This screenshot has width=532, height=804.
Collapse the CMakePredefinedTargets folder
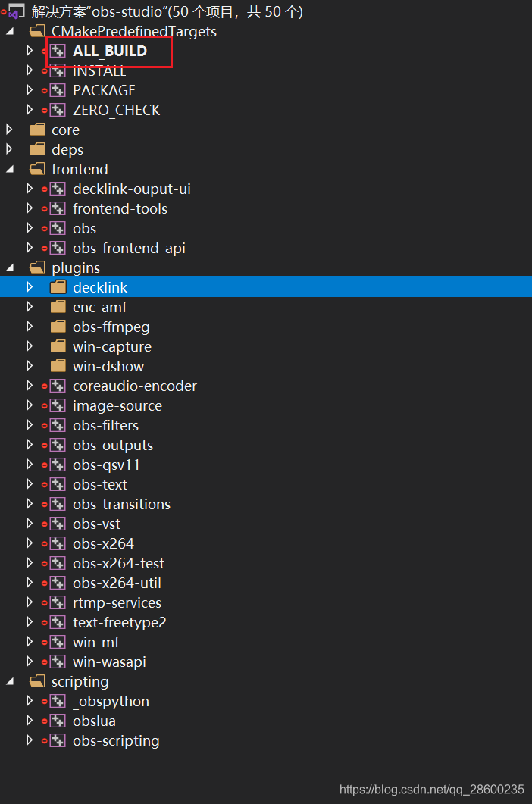(x=10, y=31)
